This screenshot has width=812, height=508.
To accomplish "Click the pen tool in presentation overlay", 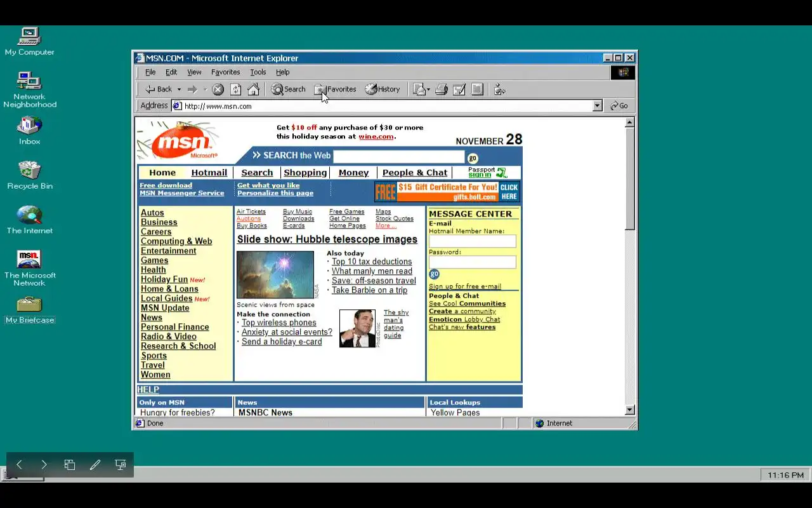I will [x=95, y=465].
